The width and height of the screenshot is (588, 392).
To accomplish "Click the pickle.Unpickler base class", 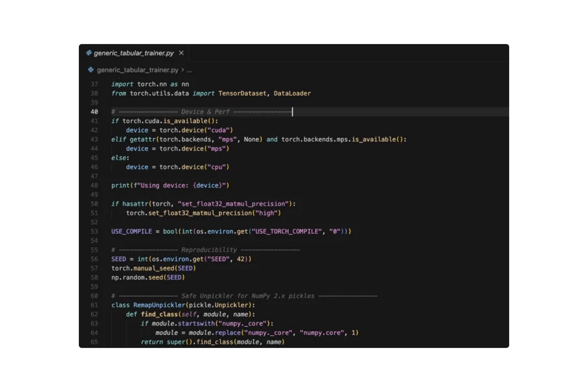I will 219,305.
